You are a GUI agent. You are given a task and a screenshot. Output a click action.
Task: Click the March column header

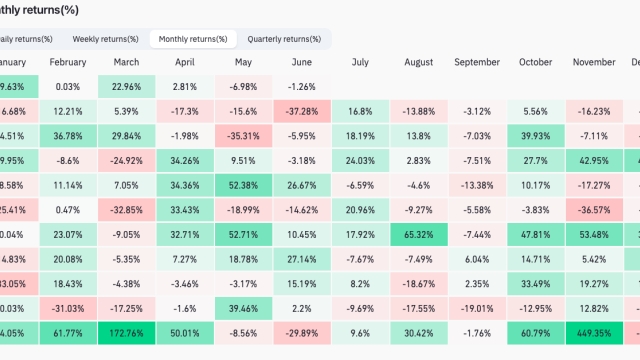(127, 62)
